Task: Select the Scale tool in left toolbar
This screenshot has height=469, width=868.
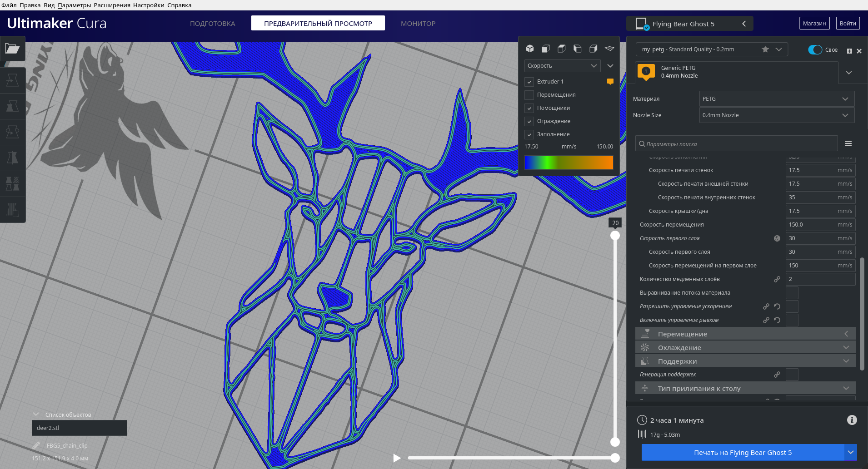Action: [x=12, y=106]
